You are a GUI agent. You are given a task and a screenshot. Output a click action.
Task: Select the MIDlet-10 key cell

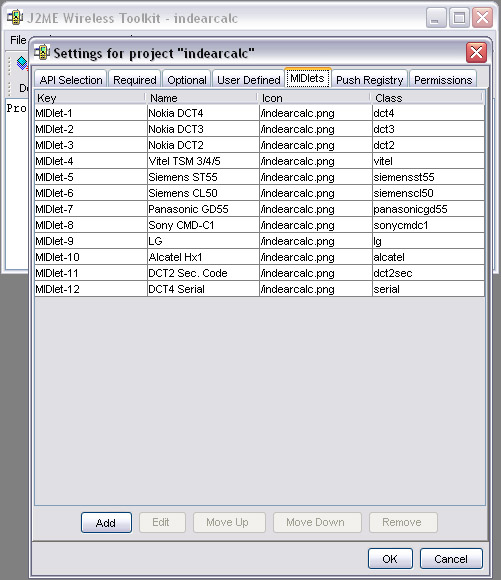point(91,257)
